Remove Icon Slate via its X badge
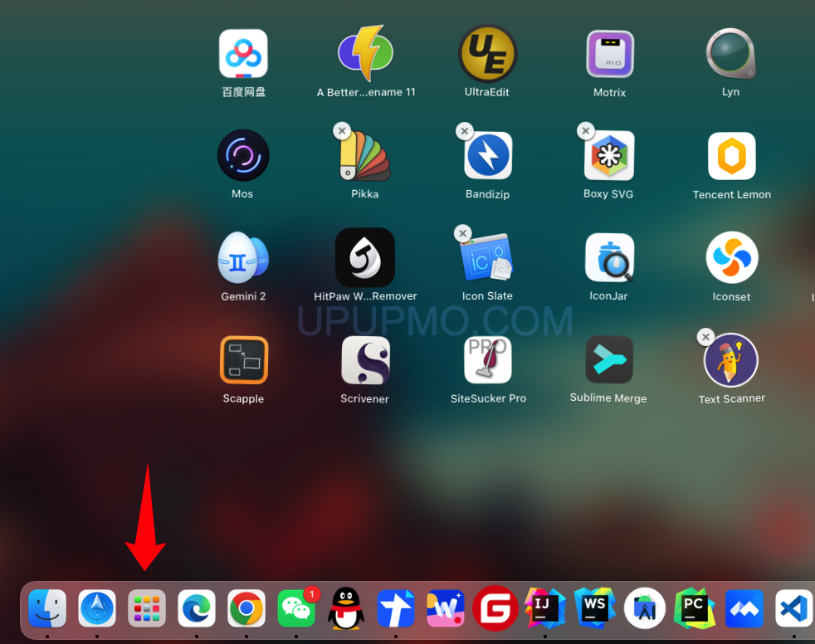 click(462, 233)
